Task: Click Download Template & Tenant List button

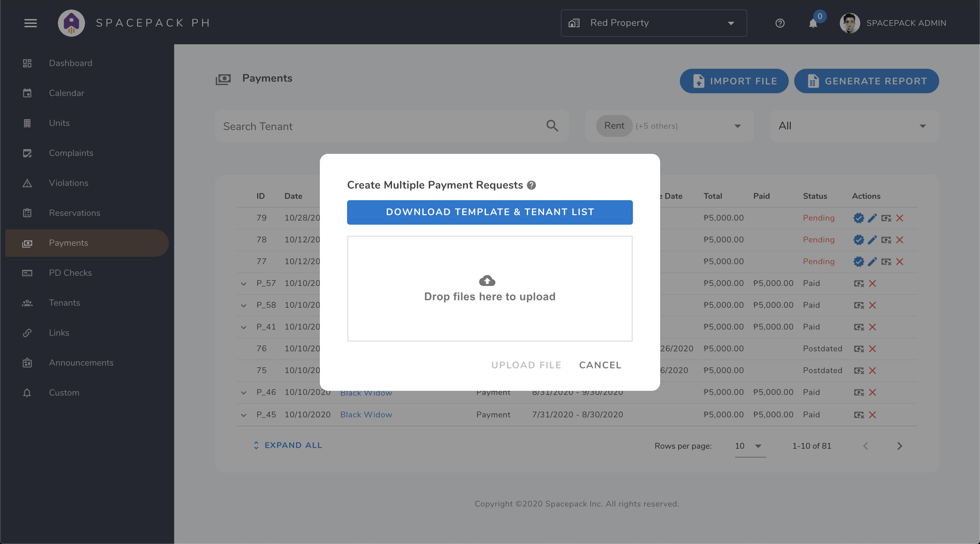Action: (x=490, y=212)
